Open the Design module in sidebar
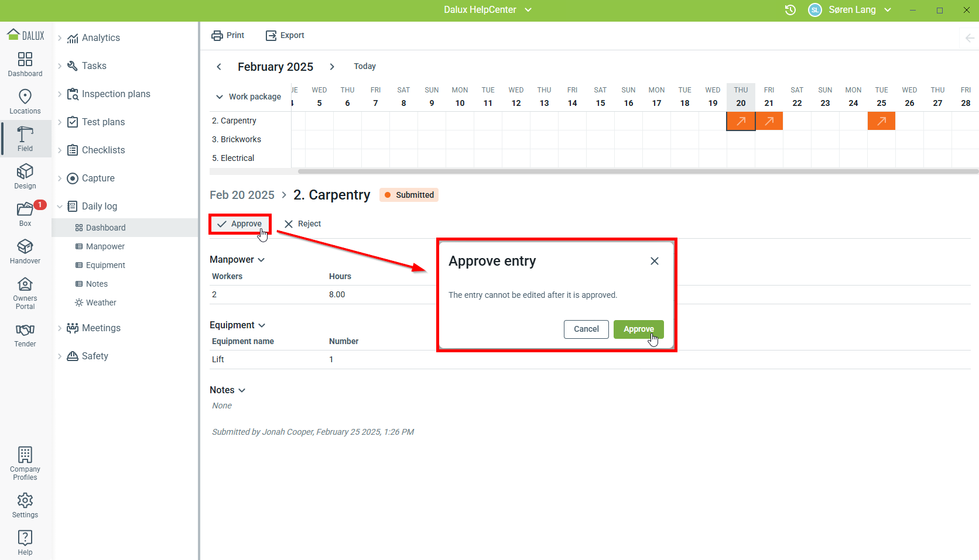 (25, 176)
